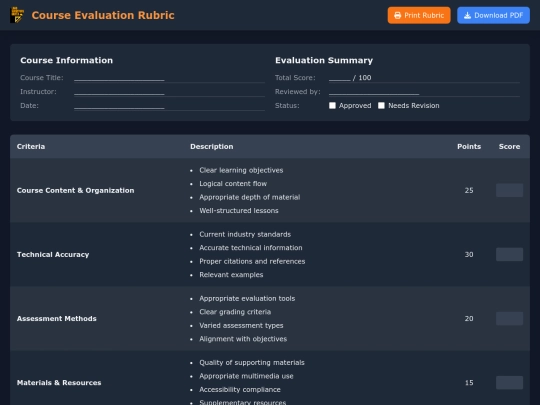
Task: Click score box for Technical Accuracy
Action: pos(509,254)
